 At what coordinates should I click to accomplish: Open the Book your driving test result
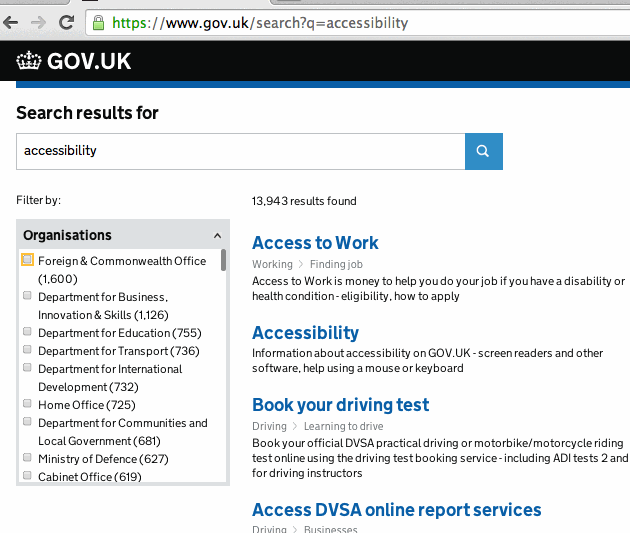click(340, 405)
